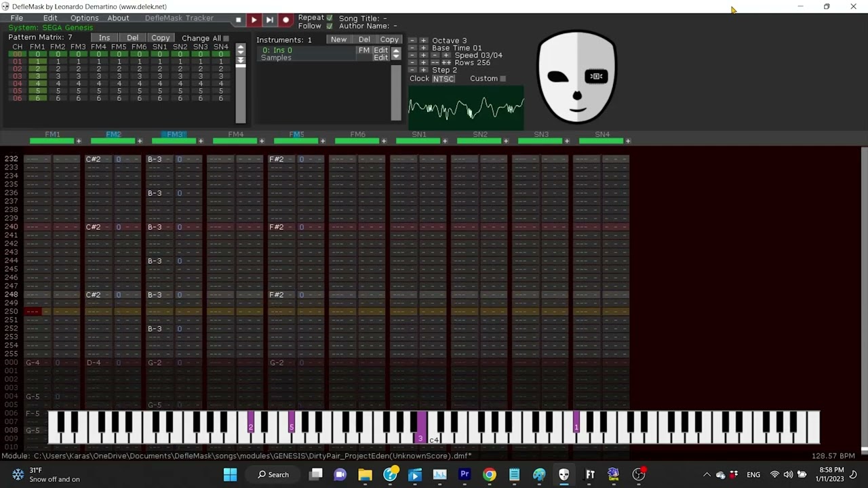Open the Options menu

[x=85, y=18]
